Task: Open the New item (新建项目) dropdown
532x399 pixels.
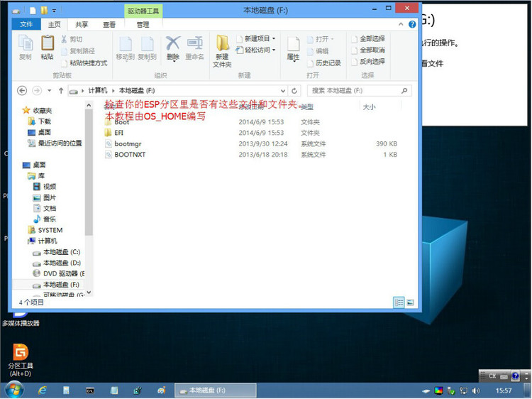Action: pyautogui.click(x=256, y=39)
